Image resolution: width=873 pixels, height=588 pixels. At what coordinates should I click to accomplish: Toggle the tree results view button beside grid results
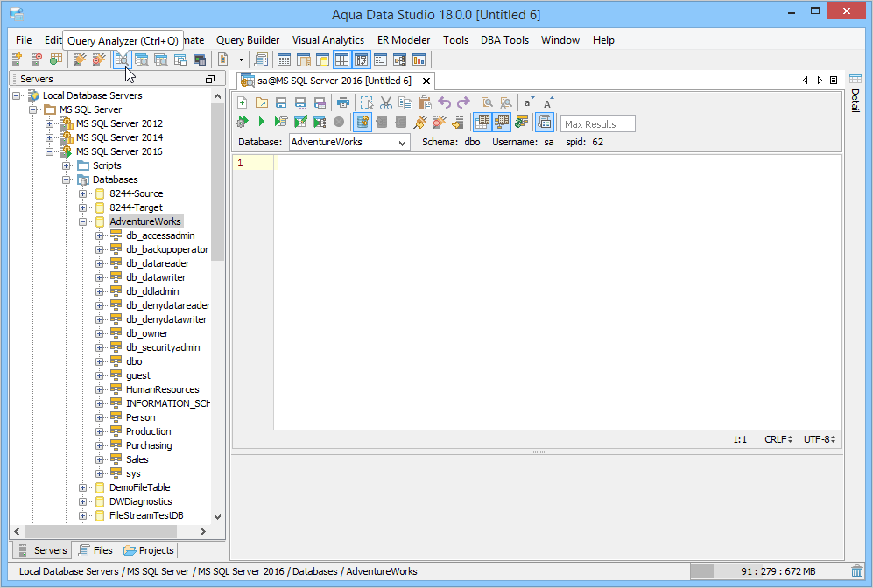click(502, 122)
